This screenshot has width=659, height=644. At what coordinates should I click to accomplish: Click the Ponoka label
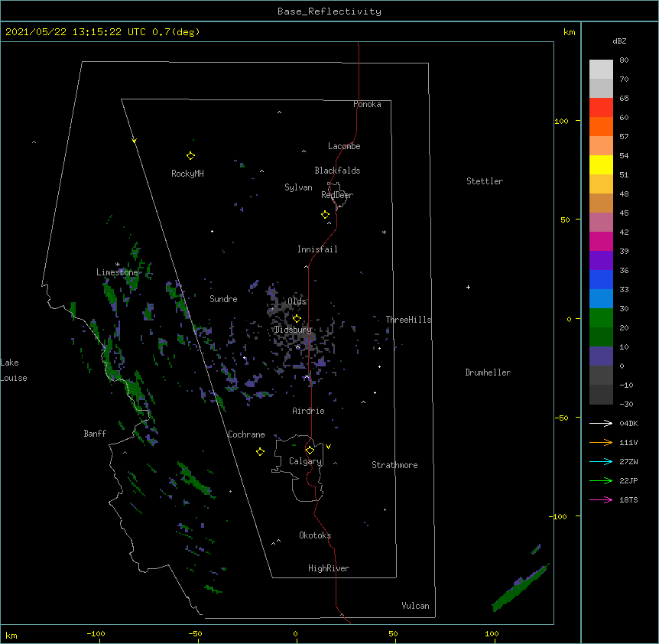(x=367, y=104)
